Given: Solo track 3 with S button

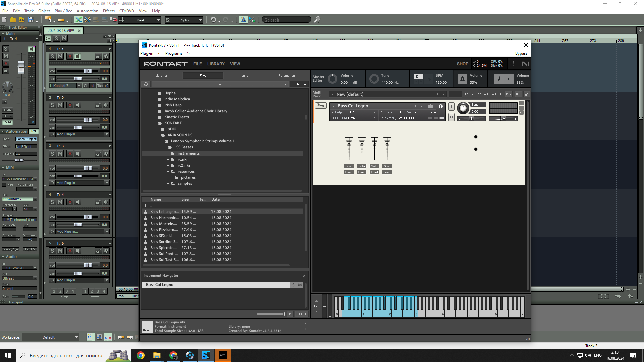Looking at the screenshot, I should point(52,154).
